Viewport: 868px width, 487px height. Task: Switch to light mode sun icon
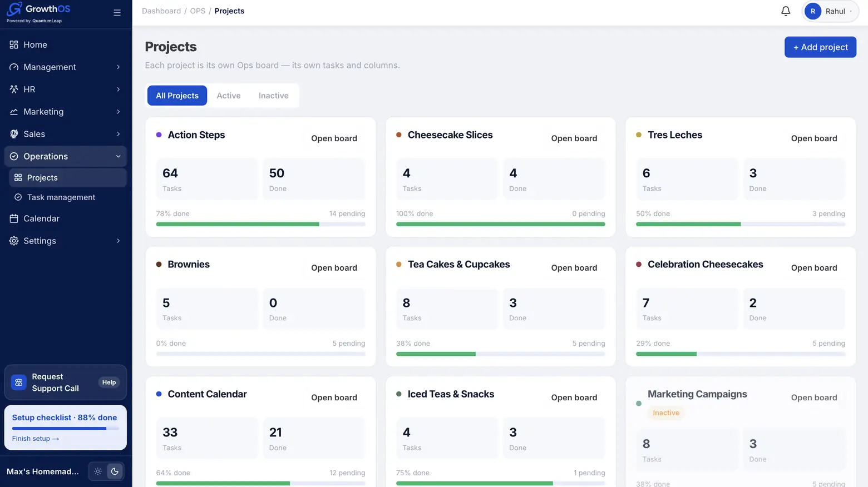[98, 471]
